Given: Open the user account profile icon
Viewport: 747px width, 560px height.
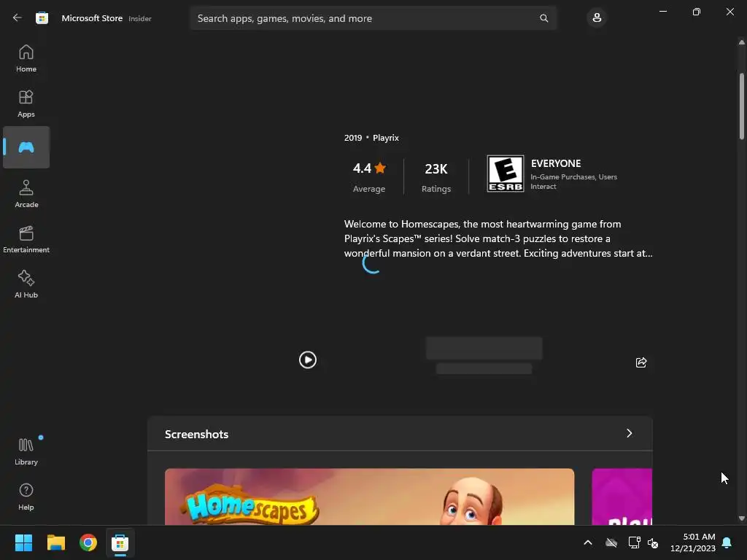Looking at the screenshot, I should tap(597, 18).
